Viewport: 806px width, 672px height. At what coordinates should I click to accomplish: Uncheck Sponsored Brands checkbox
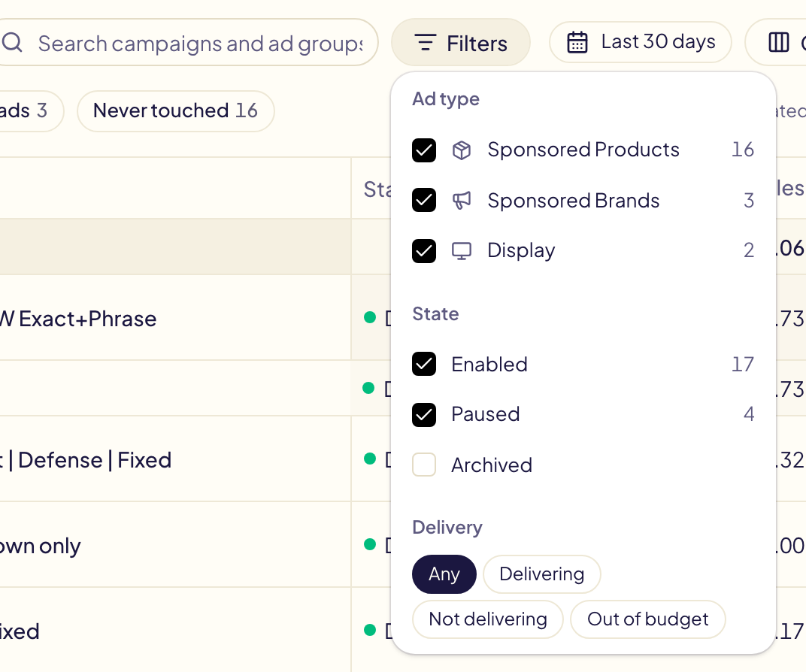[424, 200]
